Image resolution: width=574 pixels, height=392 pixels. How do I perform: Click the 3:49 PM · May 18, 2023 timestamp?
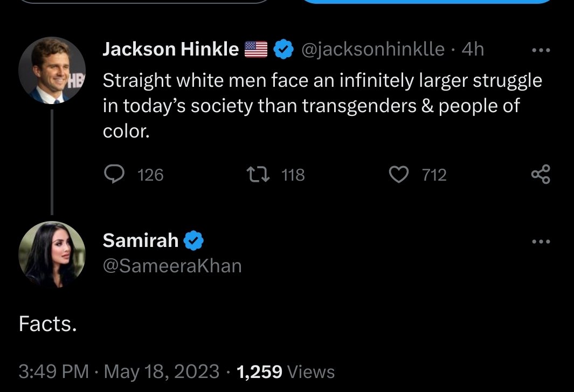point(119,372)
